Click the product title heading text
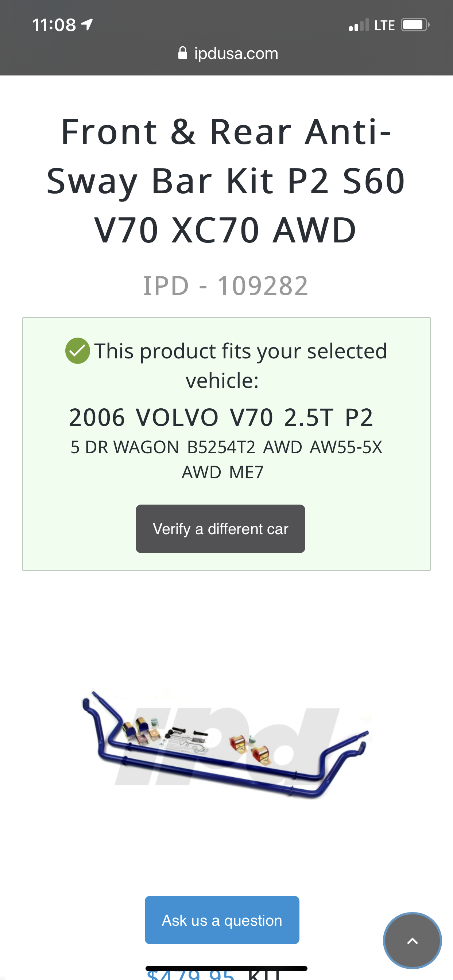 click(x=226, y=180)
